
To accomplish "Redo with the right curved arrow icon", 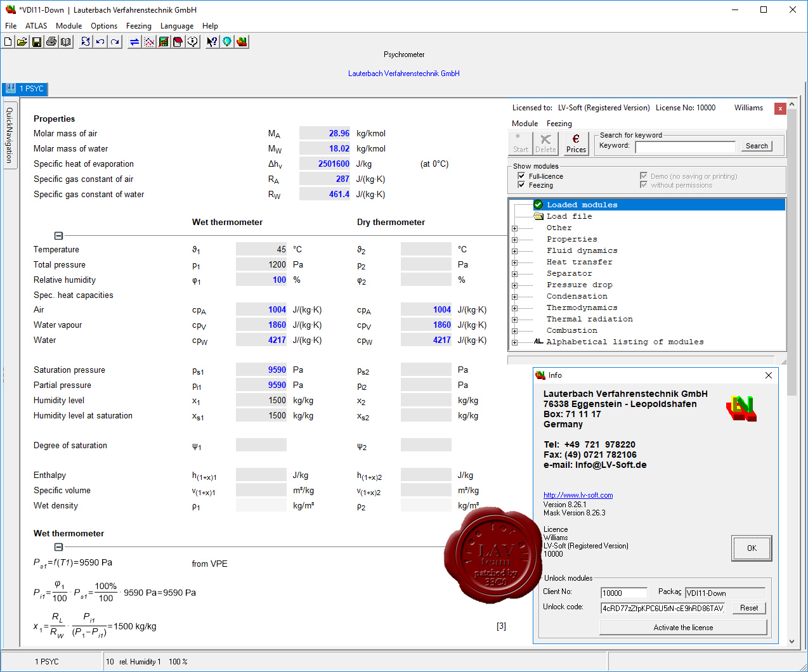I will [115, 42].
